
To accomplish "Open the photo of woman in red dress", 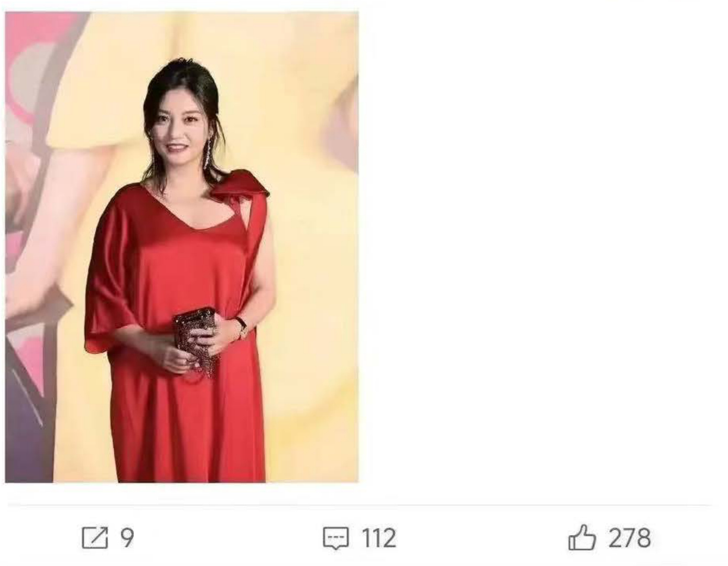I will (x=182, y=247).
